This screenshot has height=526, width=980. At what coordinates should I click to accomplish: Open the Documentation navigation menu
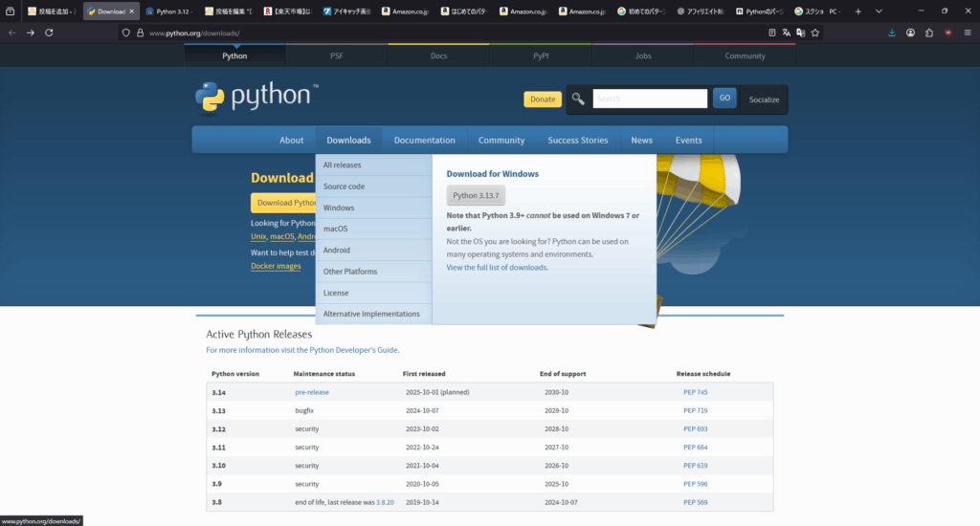tap(424, 140)
